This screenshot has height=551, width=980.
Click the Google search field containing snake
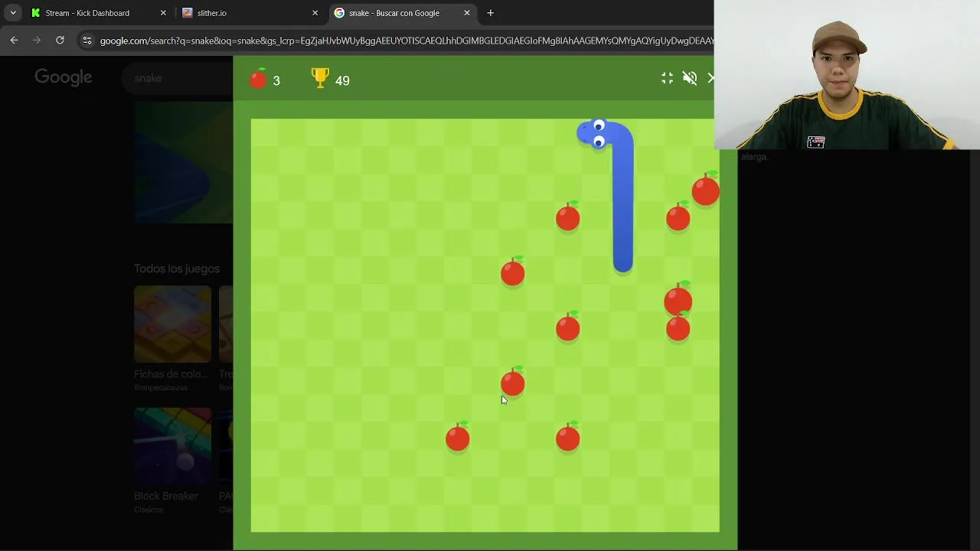coord(178,78)
